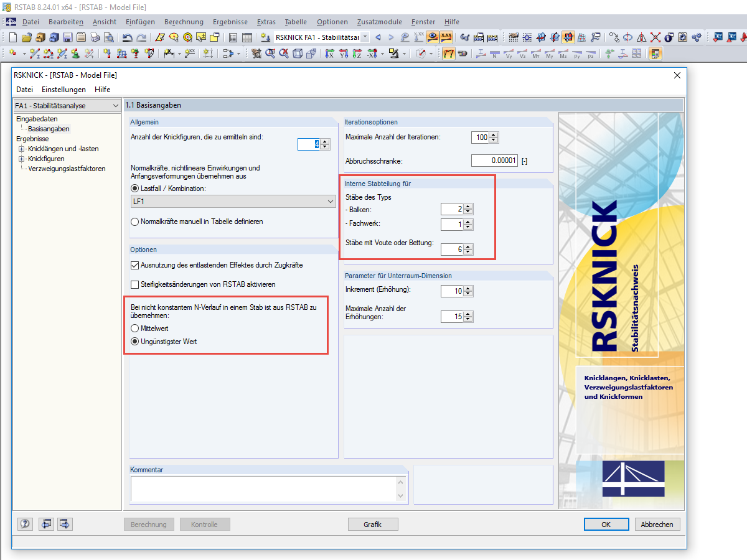Open the Ergebnisse menu
This screenshot has height=560, width=747.
230,22
